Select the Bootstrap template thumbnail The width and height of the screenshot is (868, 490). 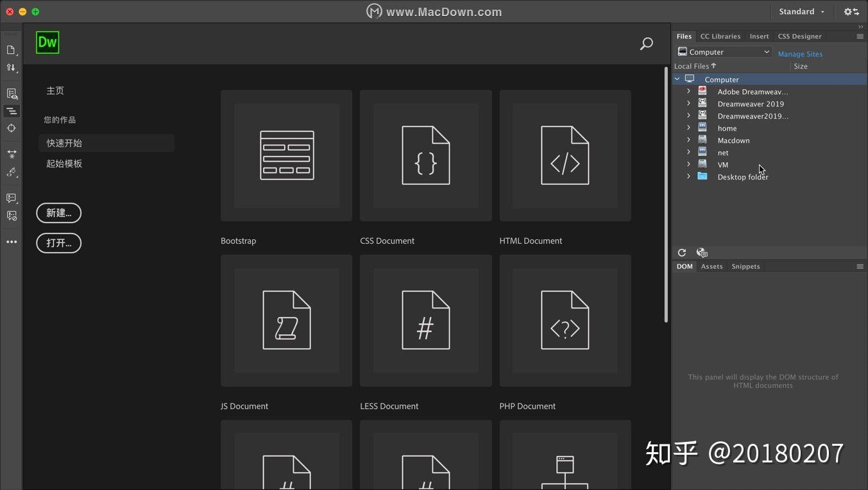(x=286, y=155)
